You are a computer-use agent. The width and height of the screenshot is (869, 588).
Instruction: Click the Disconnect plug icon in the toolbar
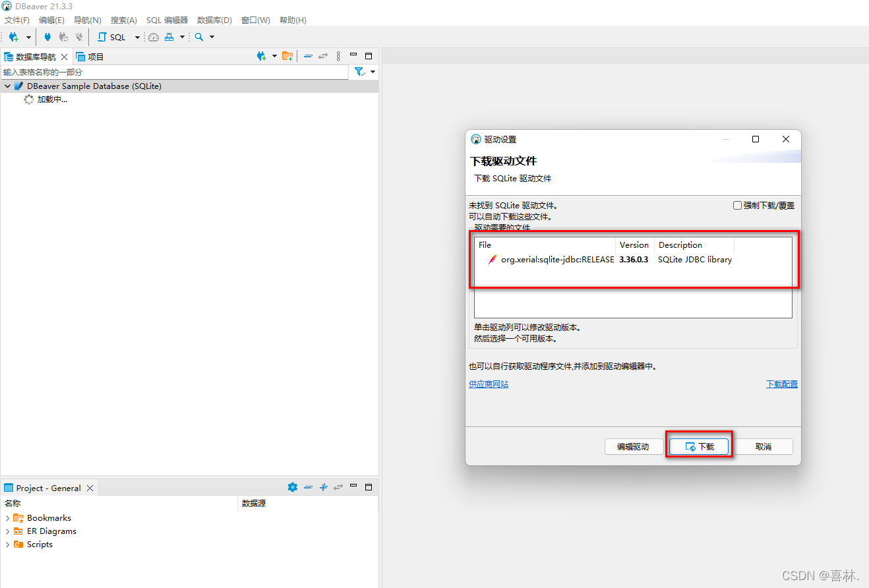[x=79, y=37]
